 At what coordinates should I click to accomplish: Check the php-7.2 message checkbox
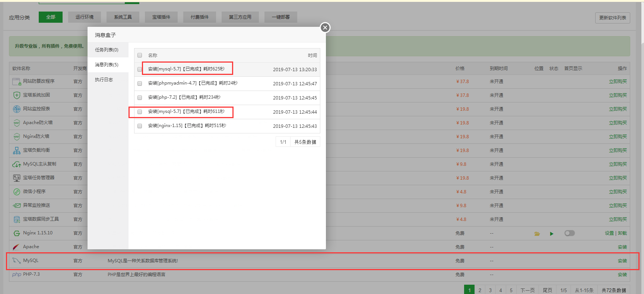coord(140,98)
